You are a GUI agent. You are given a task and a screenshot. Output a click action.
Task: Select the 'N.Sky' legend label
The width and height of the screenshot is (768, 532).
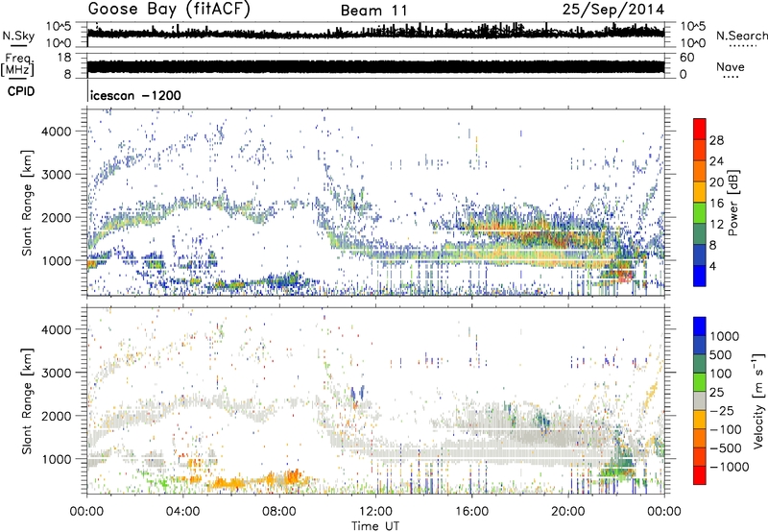(x=18, y=36)
